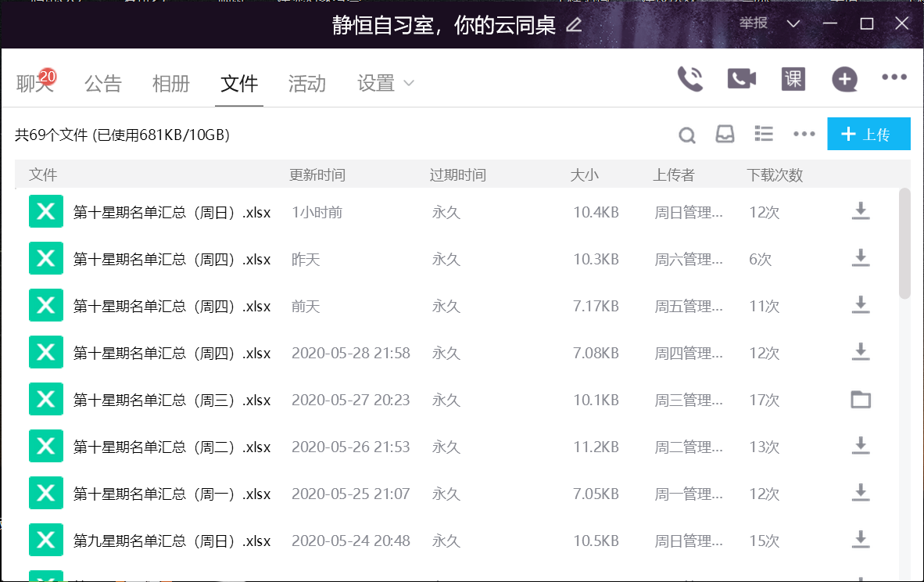Click the file list vertical scrollbar
Viewport: 924px width, 582px height.
click(904, 242)
